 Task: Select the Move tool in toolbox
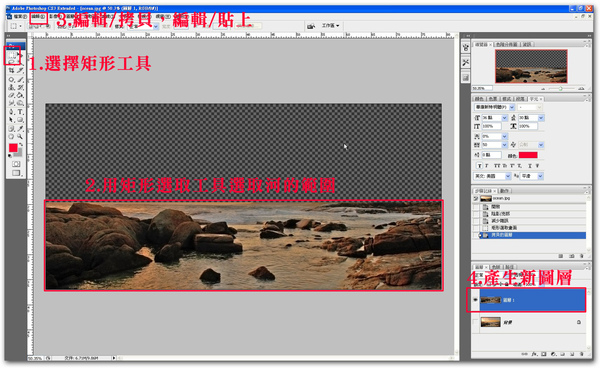[x=20, y=54]
